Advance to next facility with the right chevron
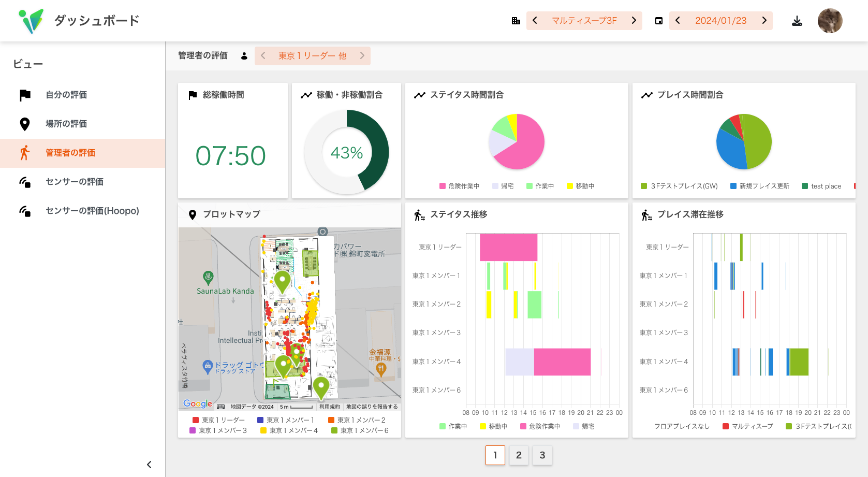The image size is (868, 477). (x=634, y=20)
